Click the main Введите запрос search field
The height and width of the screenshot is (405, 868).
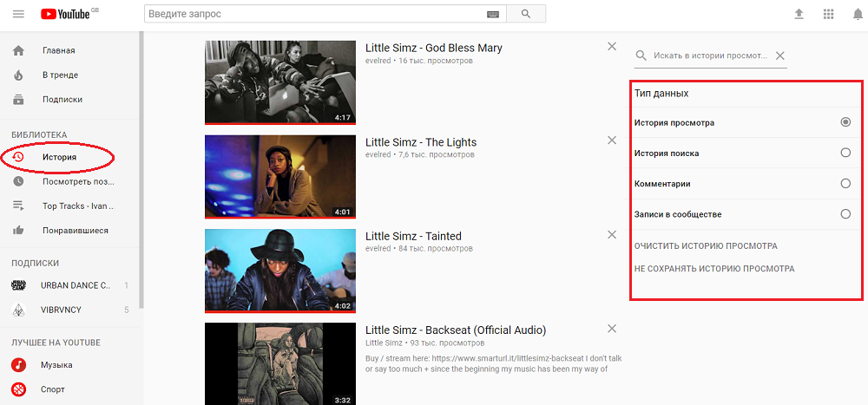tap(314, 15)
